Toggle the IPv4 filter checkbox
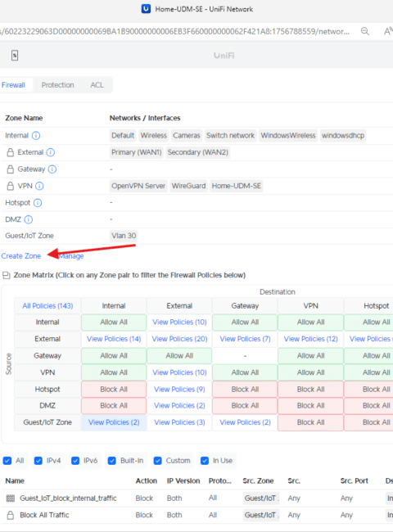This screenshot has height=532, width=393. coord(38,461)
